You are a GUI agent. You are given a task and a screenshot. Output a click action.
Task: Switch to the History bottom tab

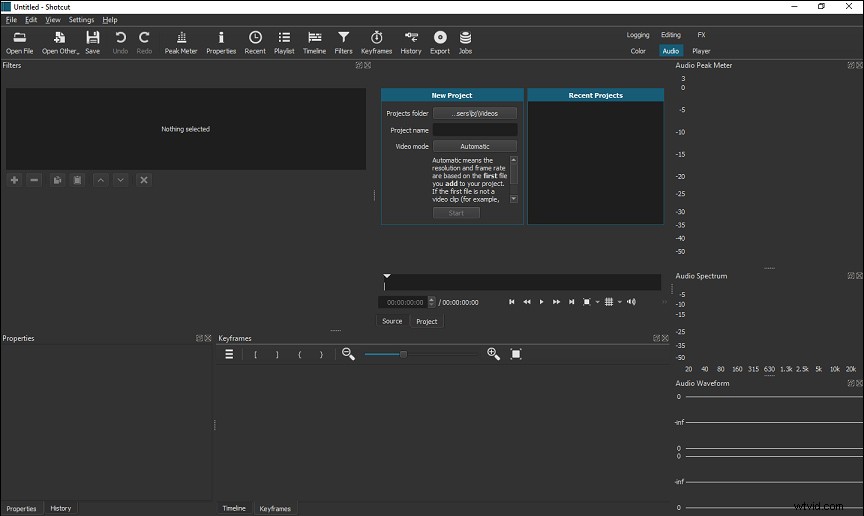[x=61, y=508]
